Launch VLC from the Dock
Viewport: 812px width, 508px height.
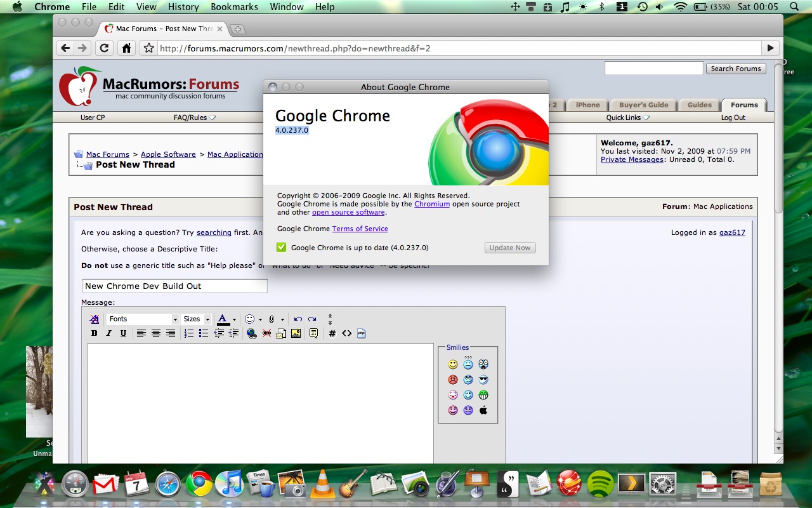pos(323,484)
